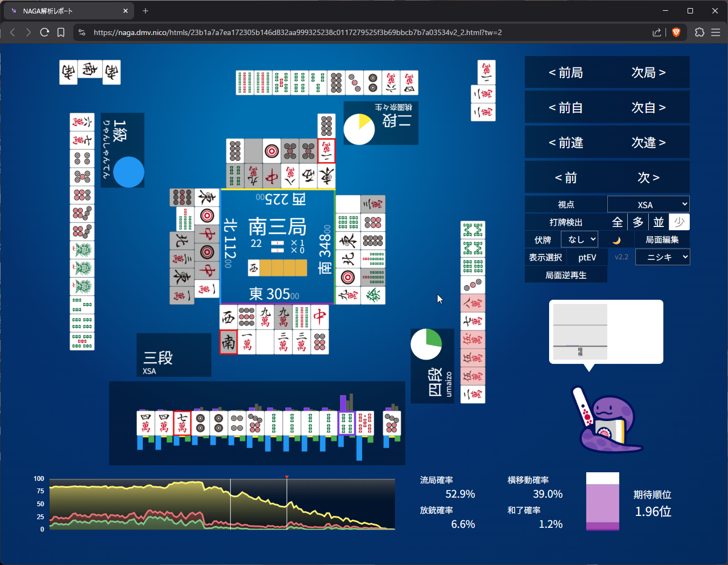Click the share icon in address bar
Image resolution: width=728 pixels, height=565 pixels.
[656, 32]
